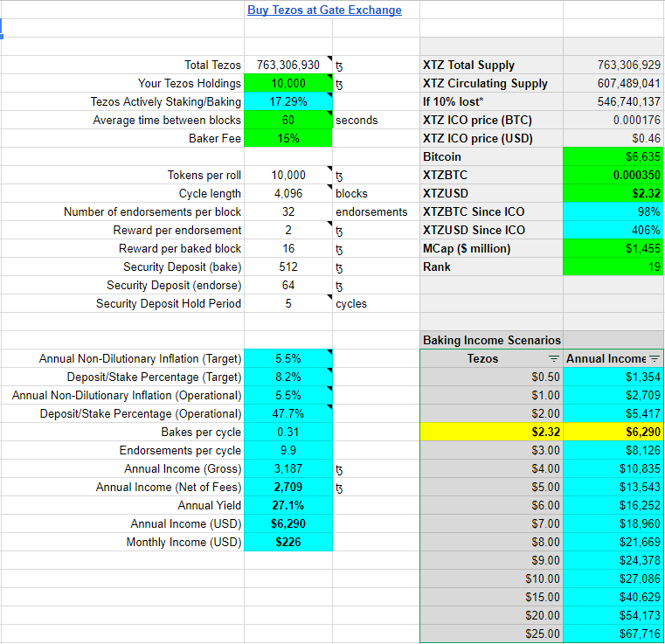
Task: Select the Baker Fee 15% cell
Action: coord(288,138)
